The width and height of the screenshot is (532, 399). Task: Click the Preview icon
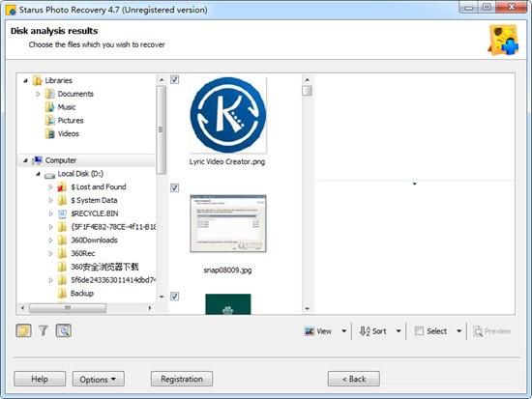478,331
